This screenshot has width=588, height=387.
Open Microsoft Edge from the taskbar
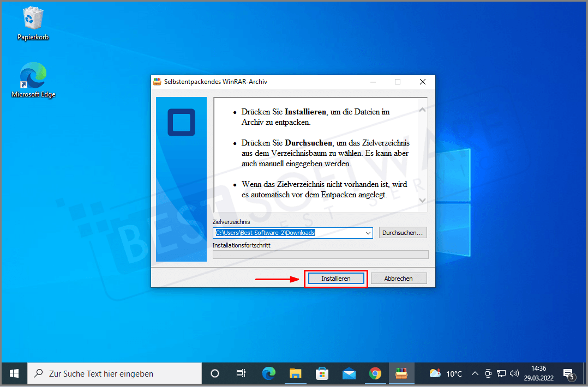tap(268, 373)
